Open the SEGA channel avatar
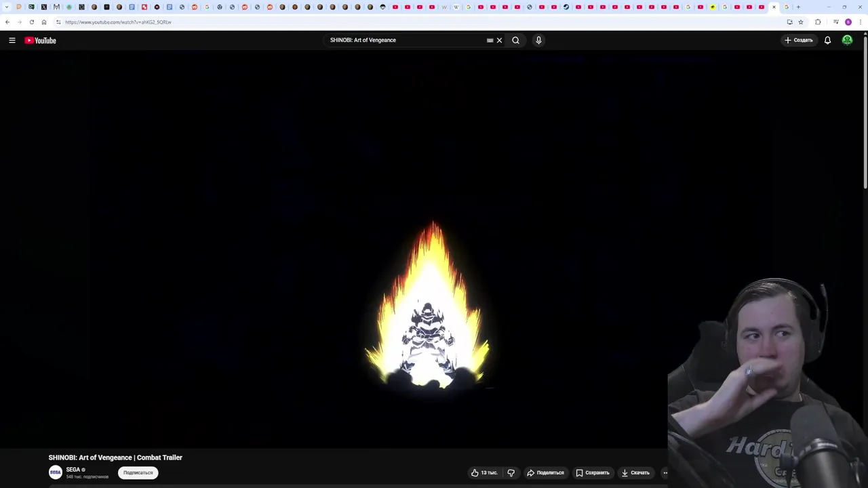The width and height of the screenshot is (868, 488). pyautogui.click(x=56, y=472)
